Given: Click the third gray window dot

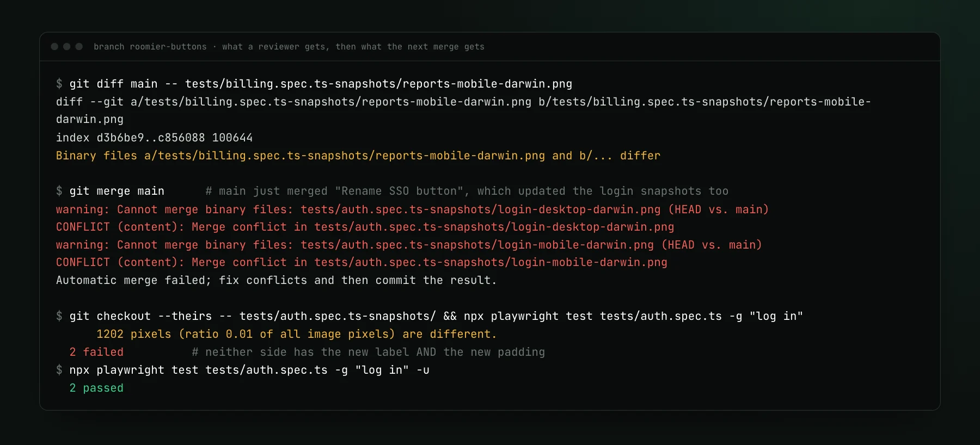Looking at the screenshot, I should click(79, 47).
